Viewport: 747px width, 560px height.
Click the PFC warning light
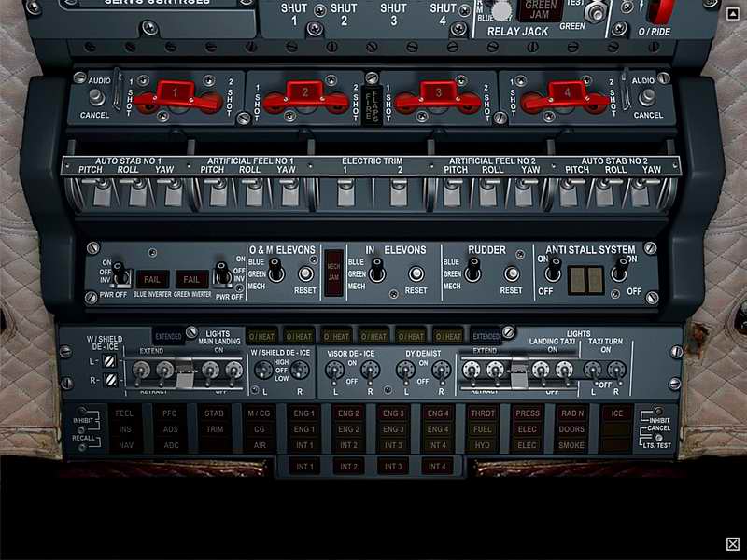pos(170,413)
